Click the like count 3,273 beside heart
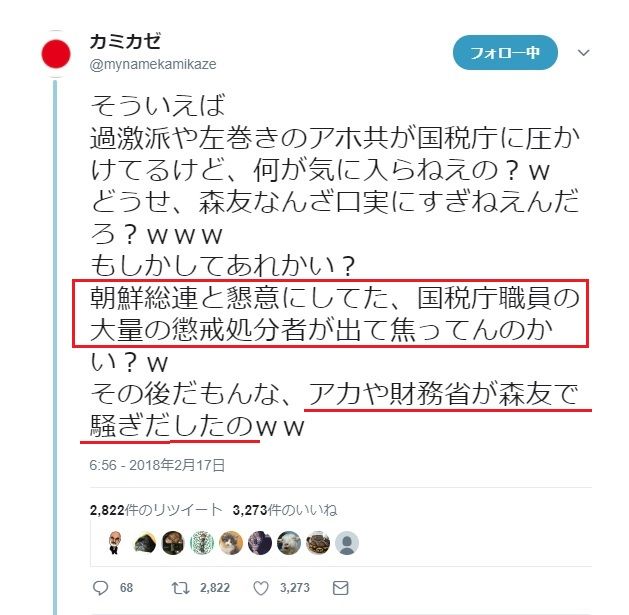Screen dimensions: 629x615 (x=295, y=588)
